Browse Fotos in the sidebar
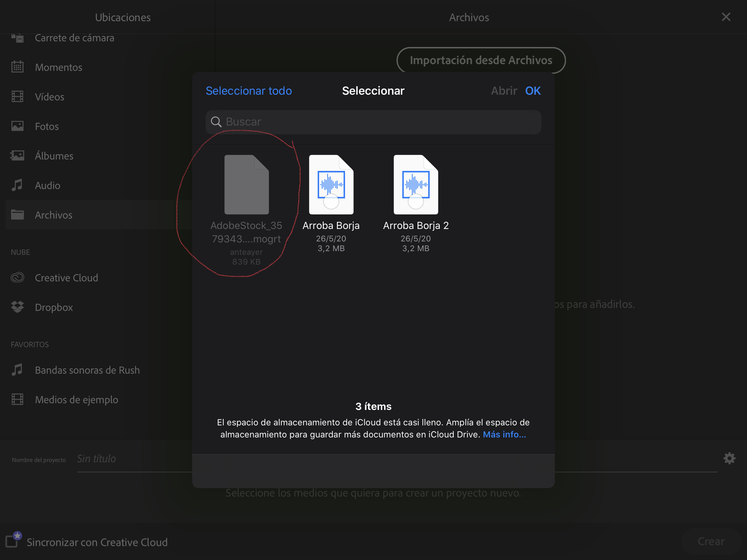The width and height of the screenshot is (747, 560). tap(47, 126)
